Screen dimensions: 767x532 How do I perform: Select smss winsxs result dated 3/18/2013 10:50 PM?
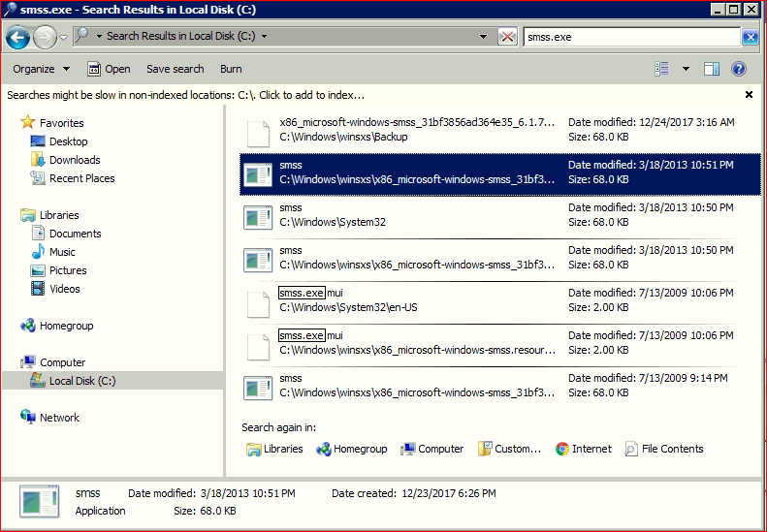click(x=500, y=259)
